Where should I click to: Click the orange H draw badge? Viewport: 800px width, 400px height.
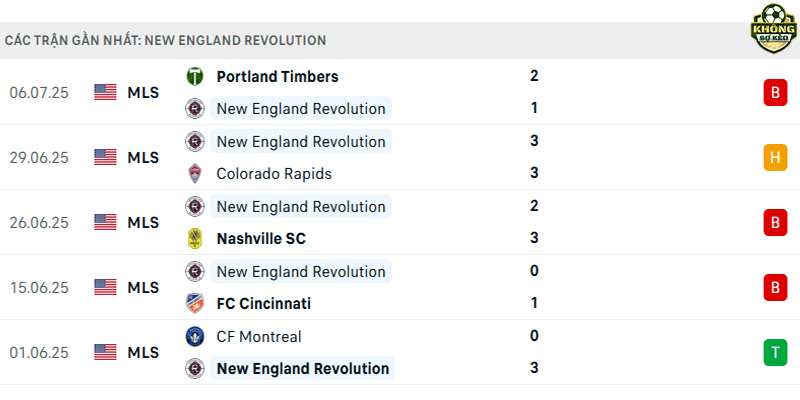[775, 158]
